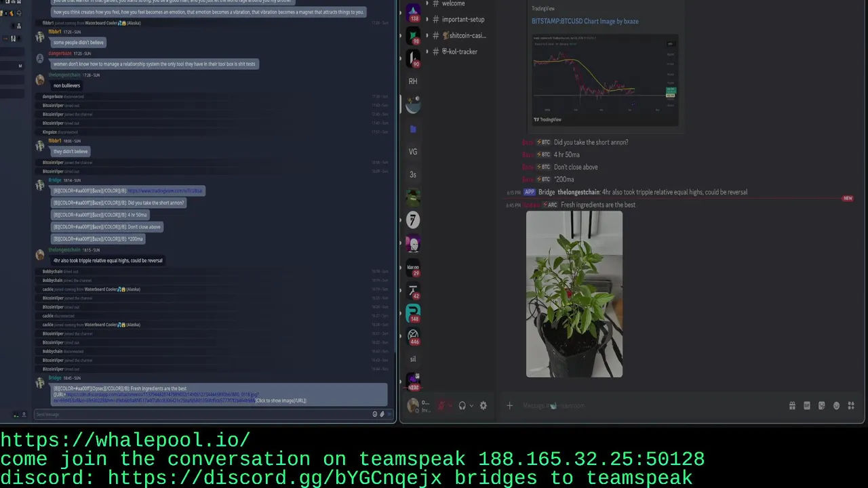Click 'Kingsize disconnected' log entry in TeamSpeak
Image resolution: width=868 pixels, height=488 pixels.
pos(60,132)
